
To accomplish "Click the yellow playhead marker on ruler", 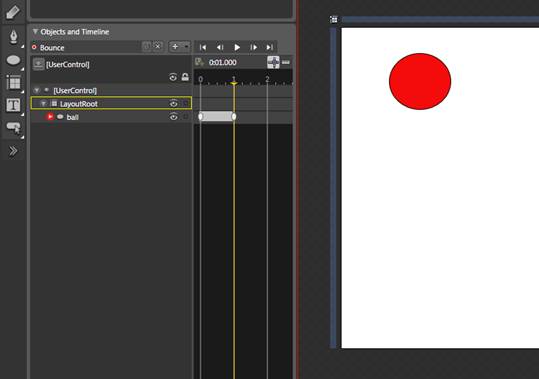I will (234, 83).
